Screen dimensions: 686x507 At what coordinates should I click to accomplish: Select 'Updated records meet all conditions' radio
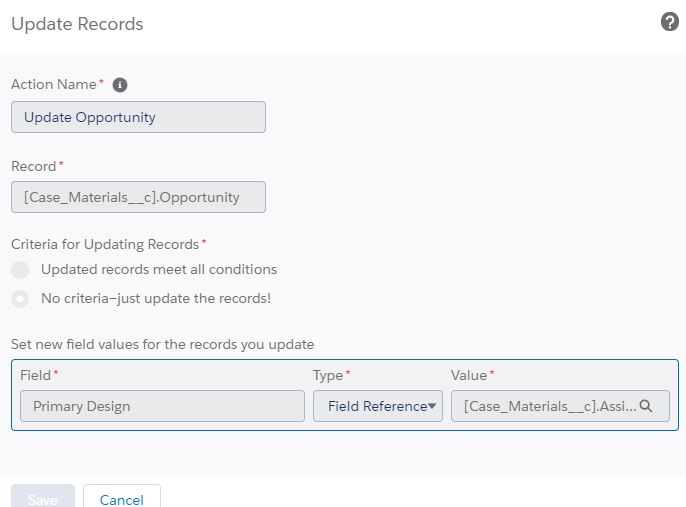click(x=20, y=270)
